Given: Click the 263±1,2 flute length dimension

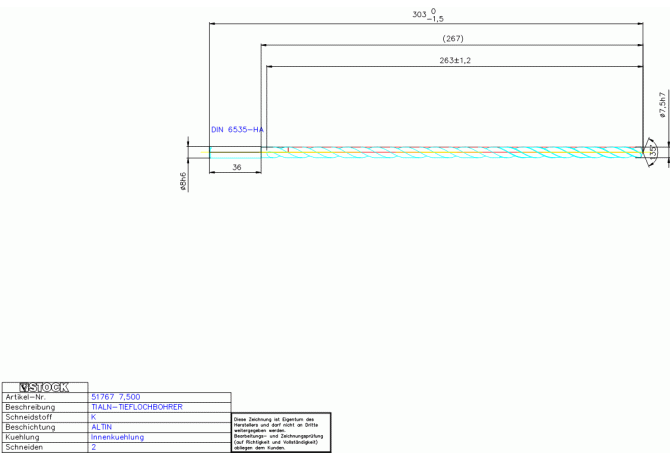Looking at the screenshot, I should (455, 61).
